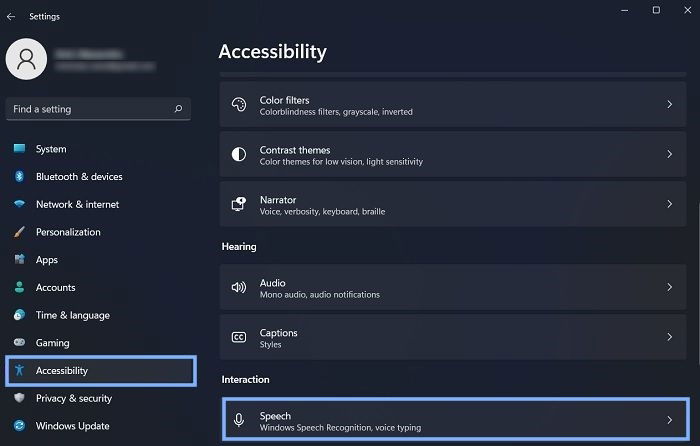This screenshot has height=446, width=700.
Task: Expand the Captions chevron arrow
Action: click(x=669, y=337)
